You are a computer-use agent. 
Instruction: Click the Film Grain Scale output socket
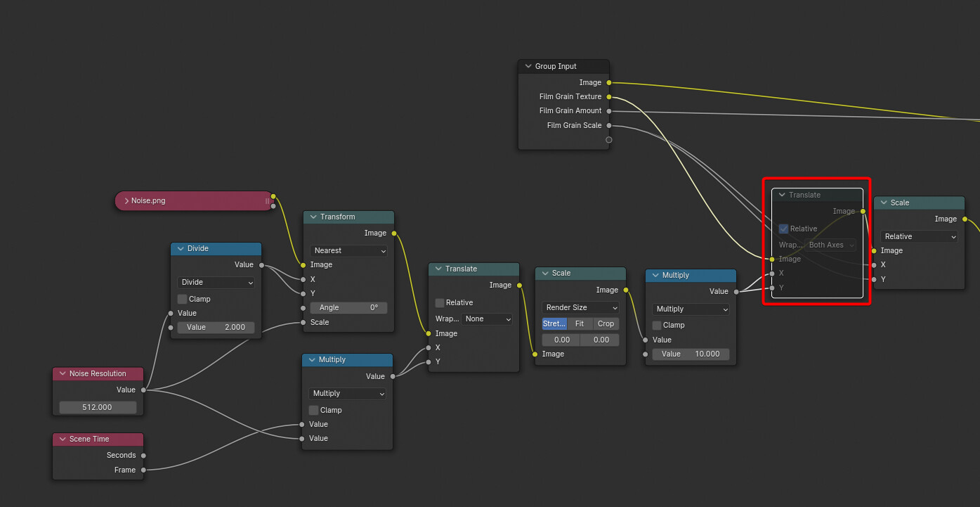pos(608,125)
